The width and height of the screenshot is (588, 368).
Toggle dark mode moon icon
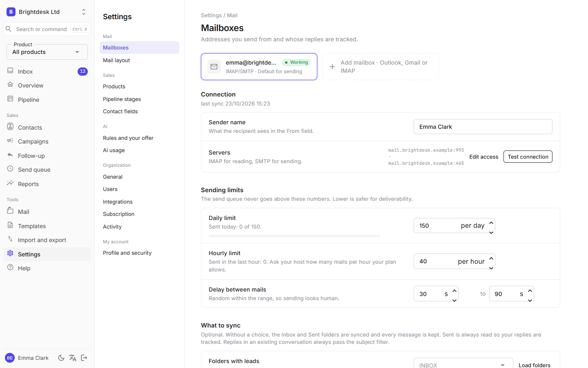pos(61,358)
